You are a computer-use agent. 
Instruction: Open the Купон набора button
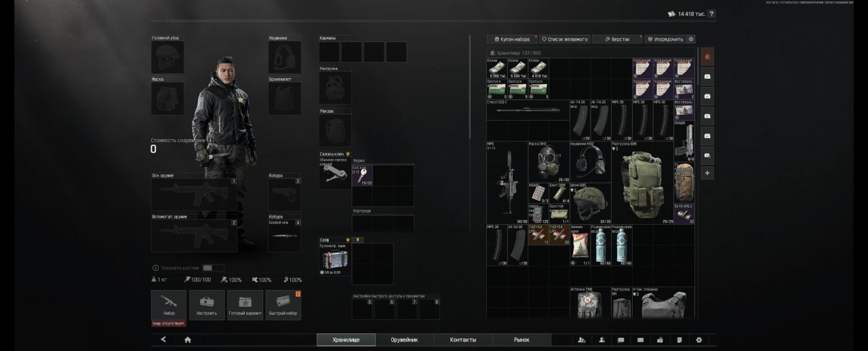pos(513,39)
